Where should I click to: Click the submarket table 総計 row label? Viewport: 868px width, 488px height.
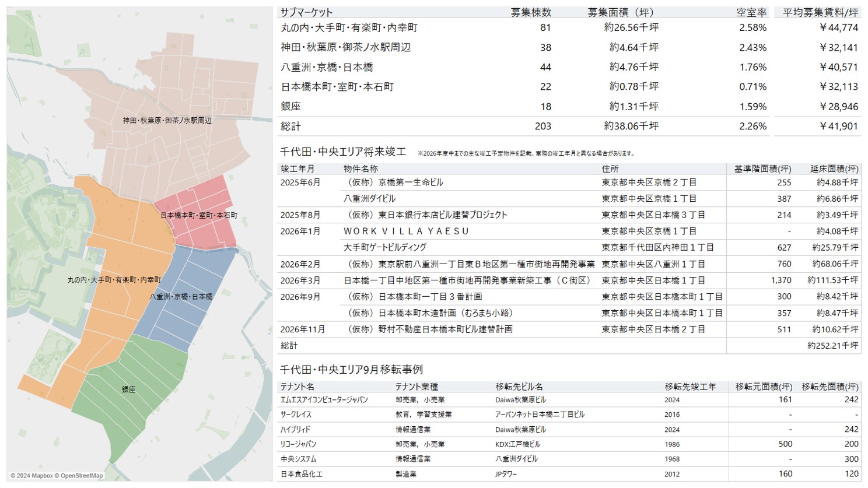(291, 126)
